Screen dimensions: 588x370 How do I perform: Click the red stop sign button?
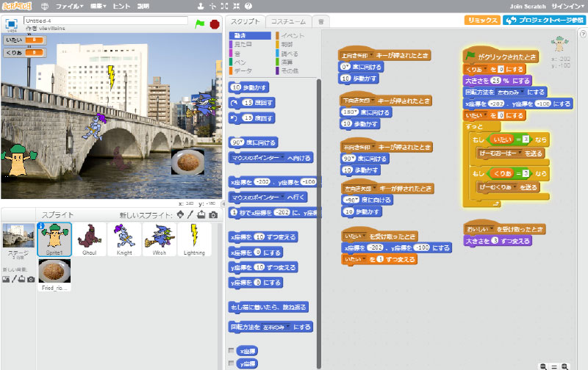coord(215,24)
